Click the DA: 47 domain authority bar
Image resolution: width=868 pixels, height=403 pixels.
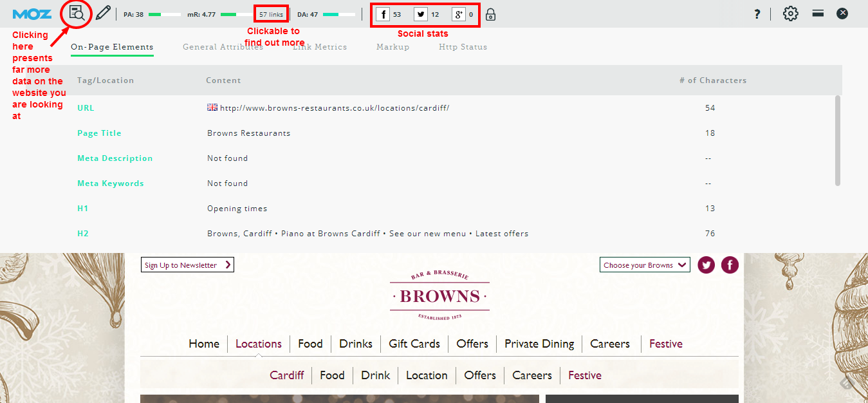[326, 14]
